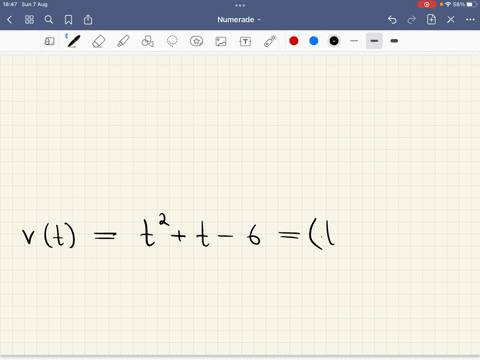Open the Elements sticker tool

click(196, 41)
